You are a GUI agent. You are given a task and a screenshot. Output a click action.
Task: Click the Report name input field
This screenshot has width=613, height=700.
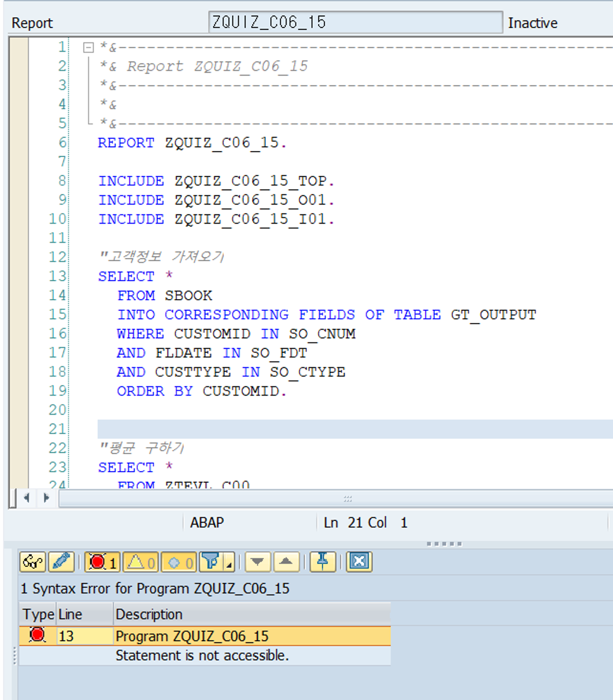click(x=355, y=22)
